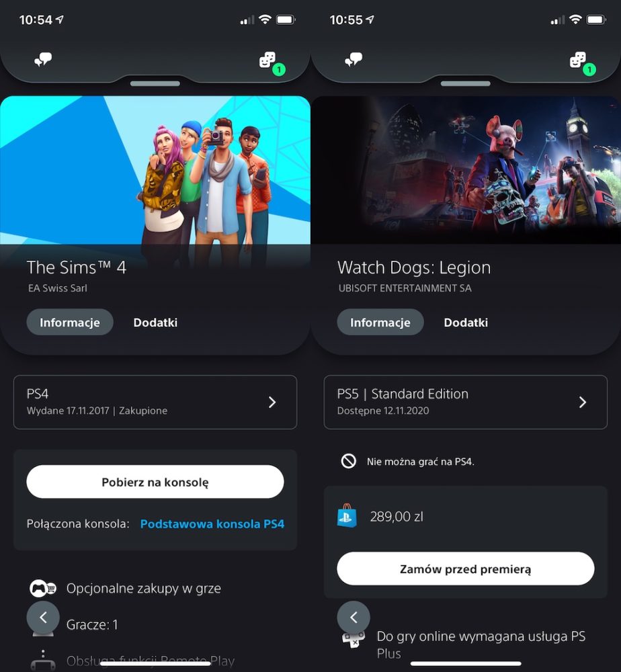Viewport: 621px width, 672px height.
Task: Select Informacje tab for Watch Dogs: Legion
Action: coord(380,323)
